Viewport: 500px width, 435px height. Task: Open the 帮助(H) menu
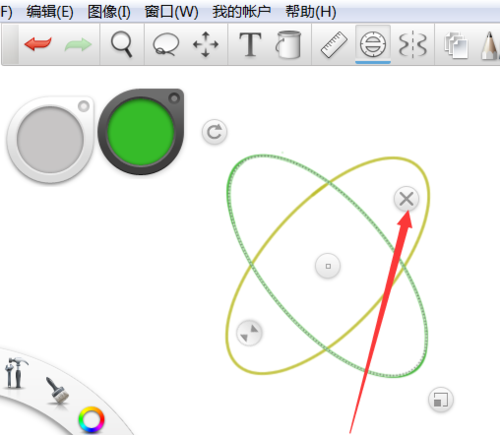[311, 12]
